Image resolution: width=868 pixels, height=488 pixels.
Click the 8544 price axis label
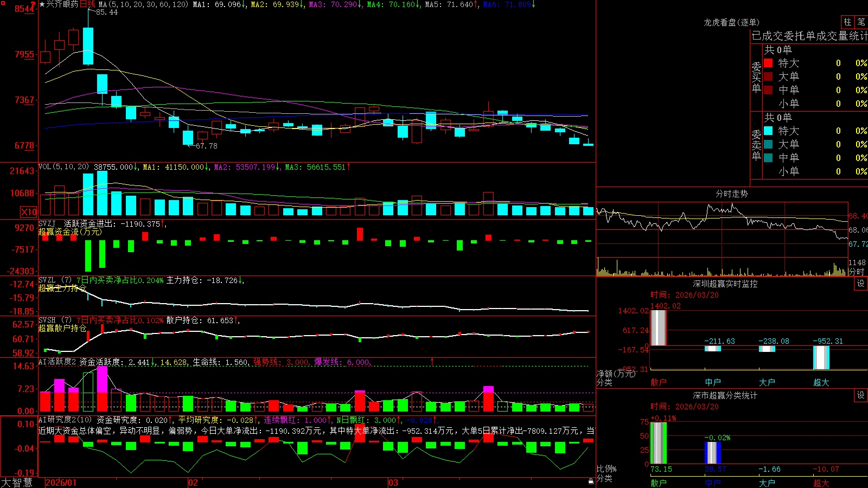pyautogui.click(x=24, y=9)
